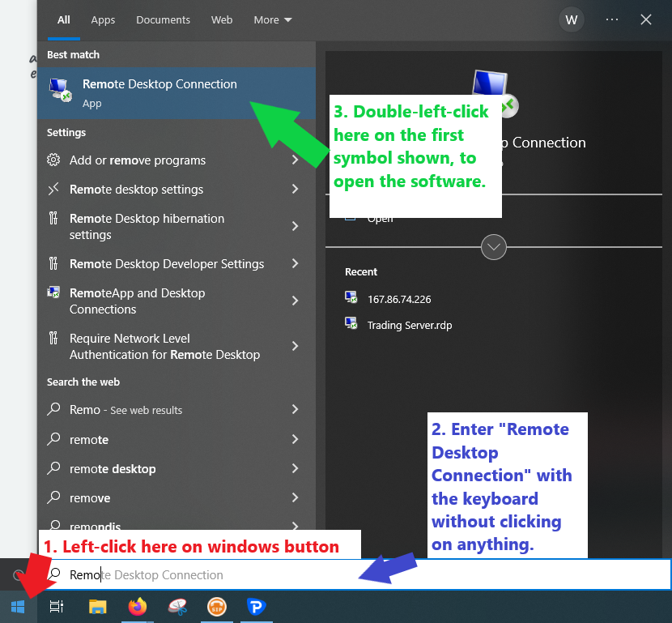Open recent connection 167.86.74.226
The width and height of the screenshot is (672, 623).
tap(399, 299)
